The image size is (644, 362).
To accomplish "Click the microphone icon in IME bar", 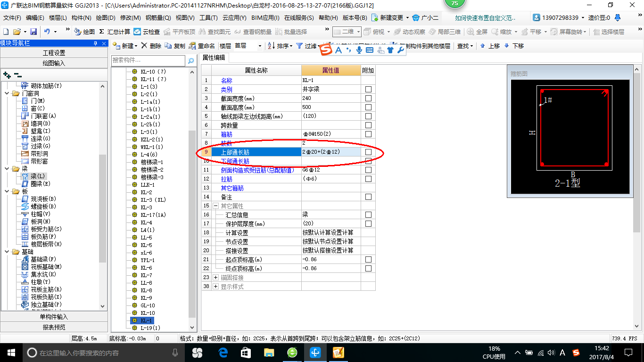I will (359, 49).
